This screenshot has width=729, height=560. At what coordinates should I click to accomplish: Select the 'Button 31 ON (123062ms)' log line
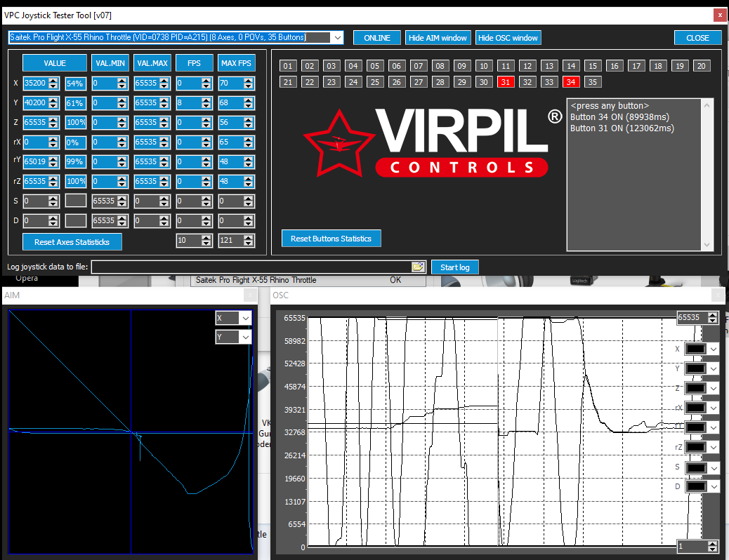click(622, 128)
